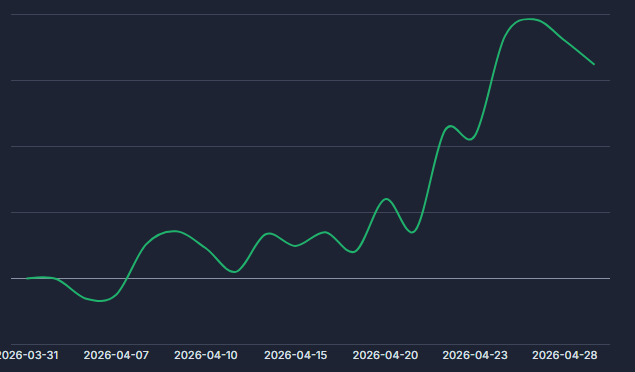Select the 2026-04-23 x-axis date label
This screenshot has height=372, width=635.
(475, 355)
